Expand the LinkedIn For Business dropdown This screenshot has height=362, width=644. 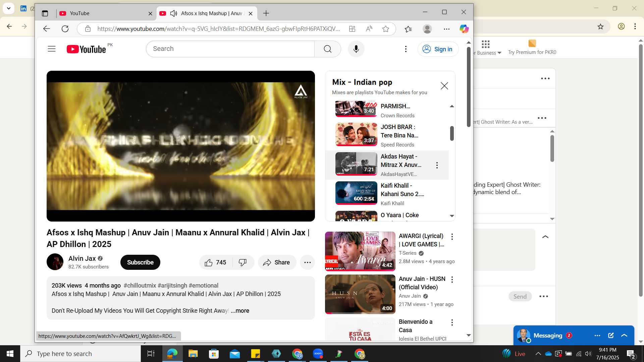(x=487, y=47)
